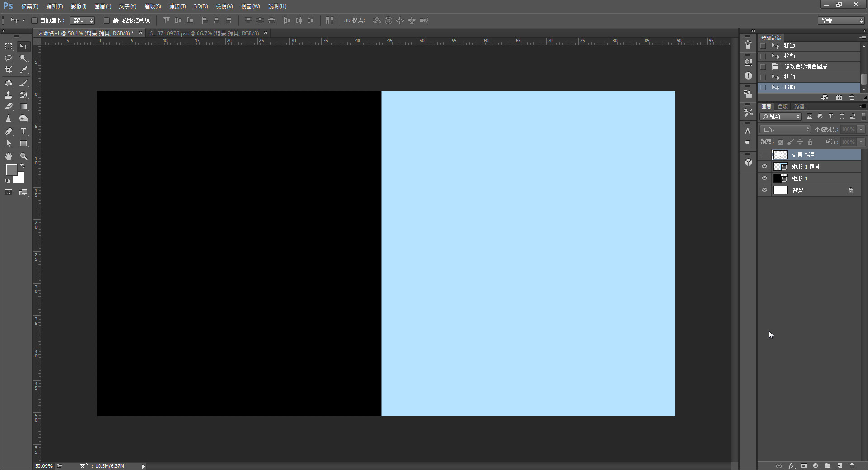Select the Horizontal Type tool

(x=24, y=132)
